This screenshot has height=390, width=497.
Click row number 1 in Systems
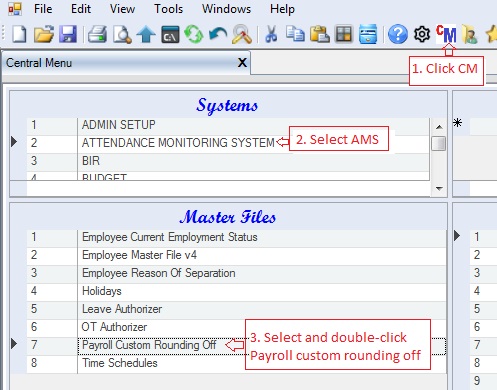[34, 125]
